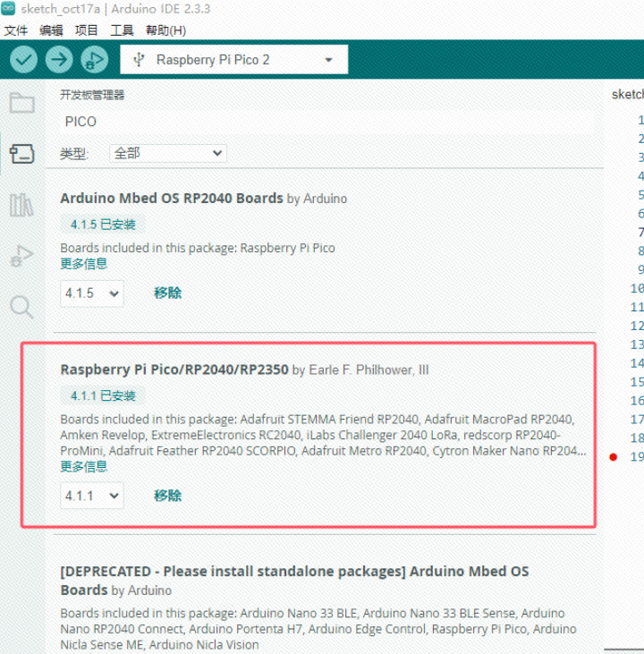Open the 文件 menu
The height and width of the screenshot is (654, 644).
coord(15,30)
